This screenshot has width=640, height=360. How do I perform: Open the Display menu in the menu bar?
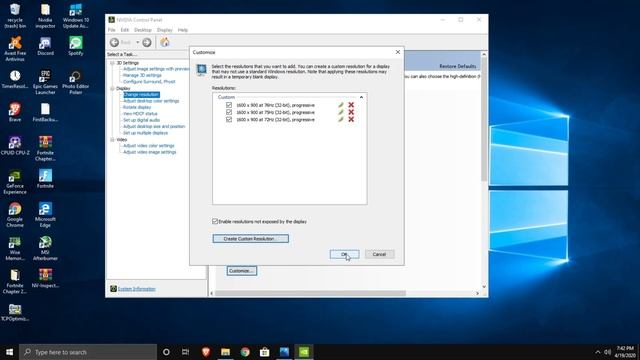[164, 30]
